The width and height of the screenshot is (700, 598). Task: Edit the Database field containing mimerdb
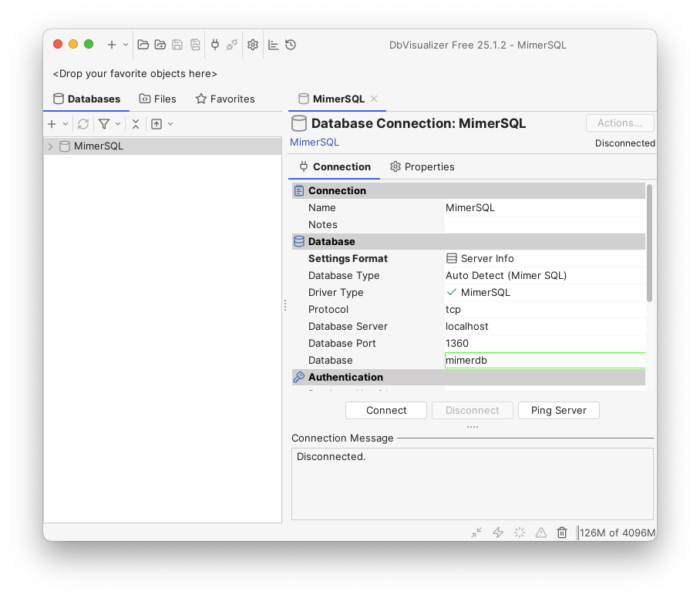[x=545, y=360]
